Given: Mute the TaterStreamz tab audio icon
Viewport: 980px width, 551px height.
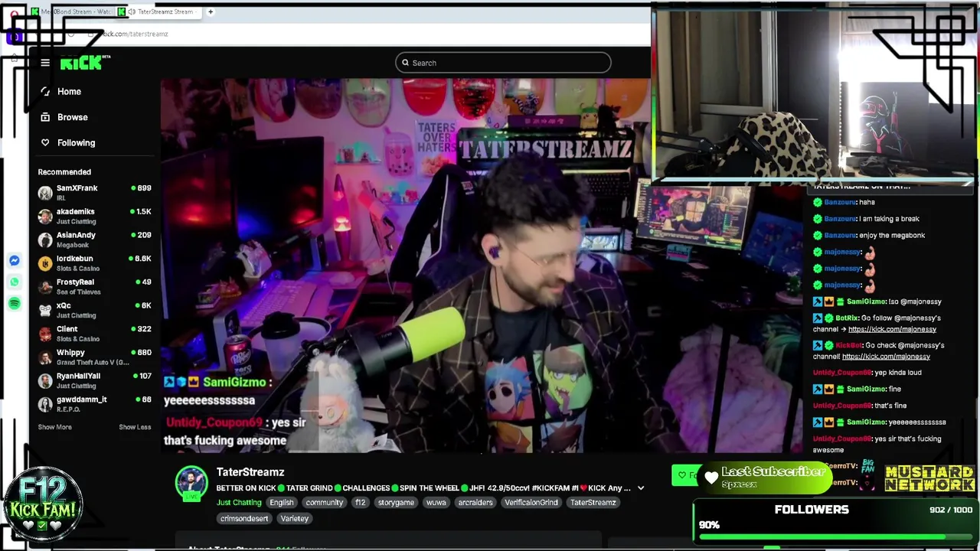Looking at the screenshot, I should coord(132,11).
